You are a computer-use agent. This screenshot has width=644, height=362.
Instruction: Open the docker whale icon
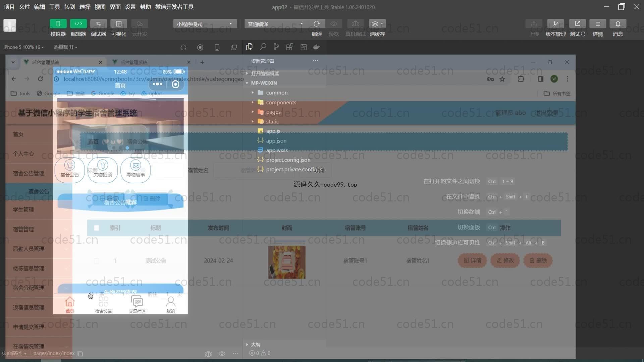316,47
